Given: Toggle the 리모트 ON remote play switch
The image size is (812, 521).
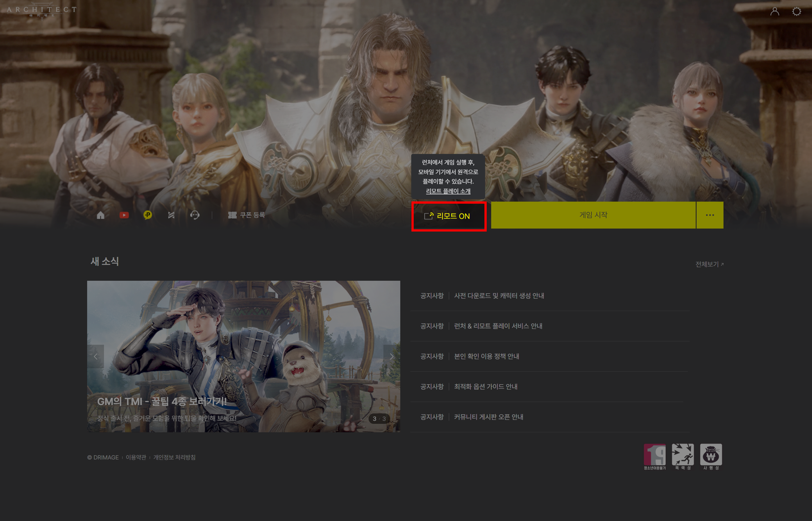Looking at the screenshot, I should click(x=449, y=216).
